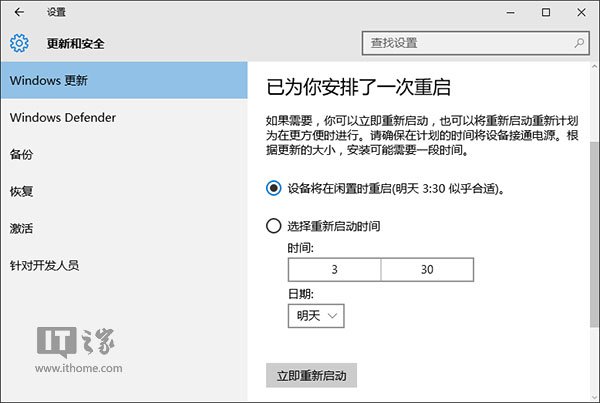Click the 已为你安排了一次重启 heading
Screen dimensions: 600x403
coord(359,87)
